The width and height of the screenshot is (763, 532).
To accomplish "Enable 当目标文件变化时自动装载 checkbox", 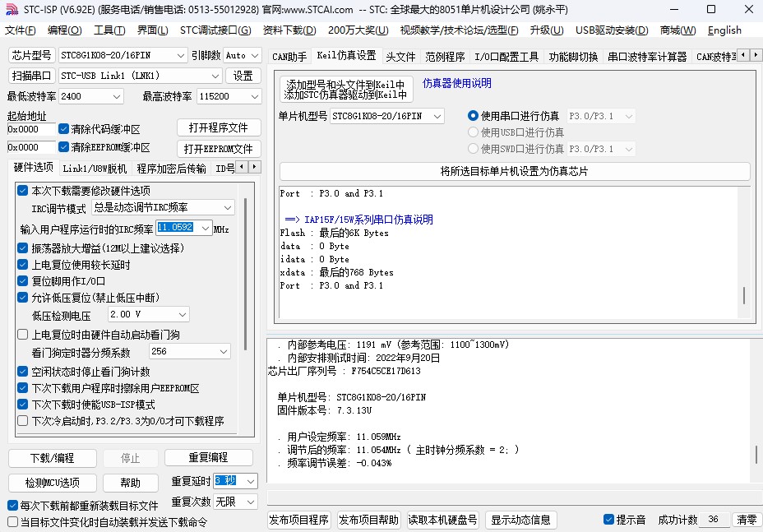I will pos(12,522).
